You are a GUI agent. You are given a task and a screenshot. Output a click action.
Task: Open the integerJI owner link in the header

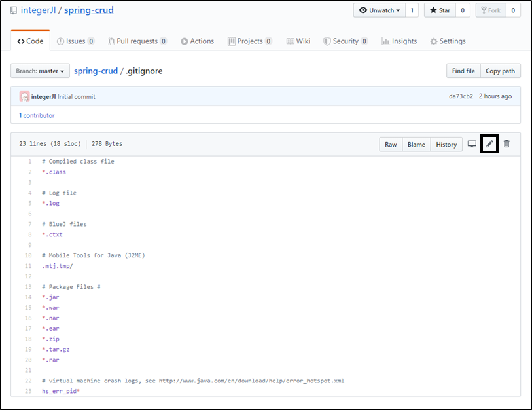point(38,10)
